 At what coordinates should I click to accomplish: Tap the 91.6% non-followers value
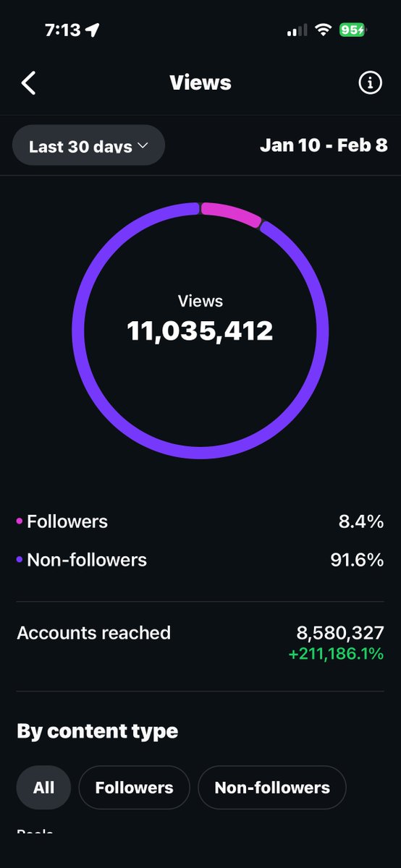[358, 560]
